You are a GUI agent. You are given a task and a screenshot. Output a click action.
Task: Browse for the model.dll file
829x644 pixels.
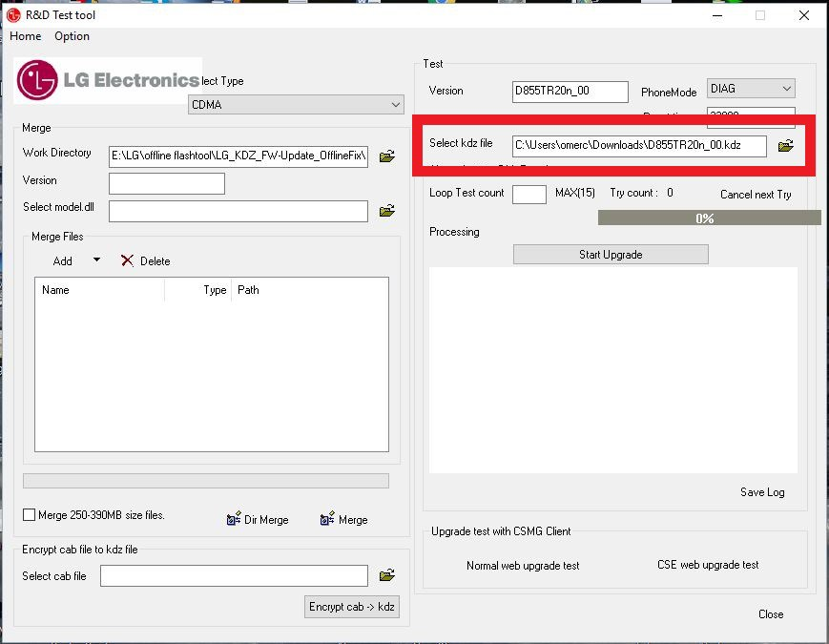click(387, 211)
